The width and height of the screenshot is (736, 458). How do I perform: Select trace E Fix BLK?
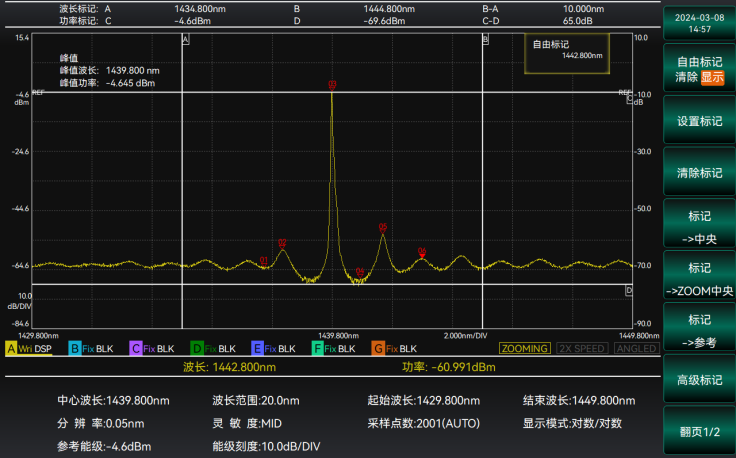[x=274, y=349]
